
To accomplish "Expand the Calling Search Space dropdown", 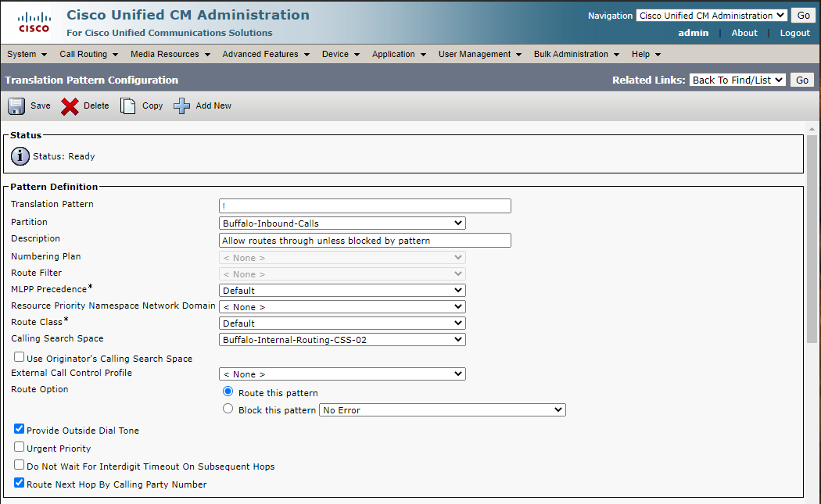I will 342,340.
